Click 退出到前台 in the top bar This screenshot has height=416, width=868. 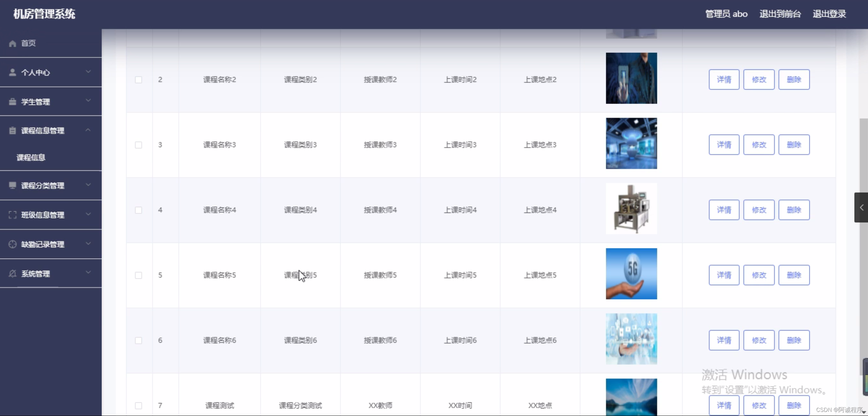(x=780, y=14)
